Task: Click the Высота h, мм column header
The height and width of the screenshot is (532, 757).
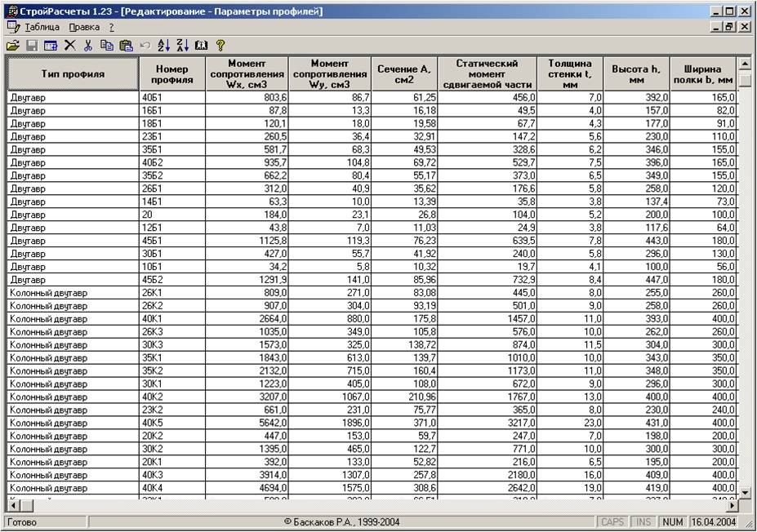Action: tap(637, 73)
